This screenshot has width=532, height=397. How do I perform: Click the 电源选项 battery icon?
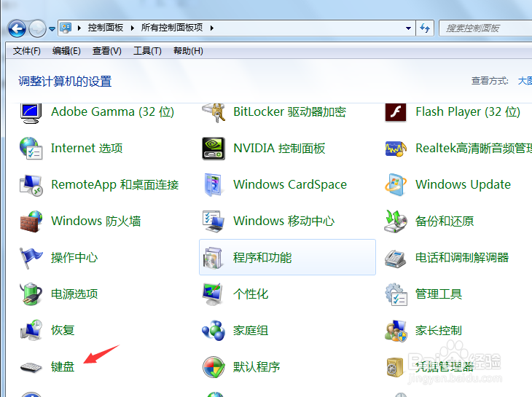click(x=31, y=294)
